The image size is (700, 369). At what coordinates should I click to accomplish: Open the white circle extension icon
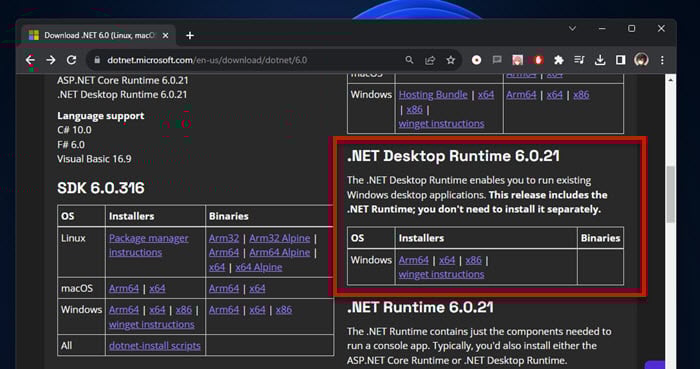tap(476, 60)
